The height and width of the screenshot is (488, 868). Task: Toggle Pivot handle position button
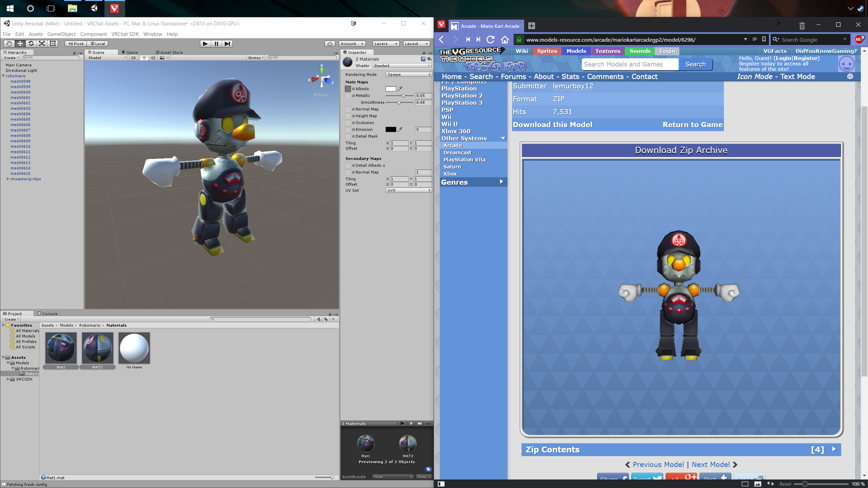click(76, 44)
